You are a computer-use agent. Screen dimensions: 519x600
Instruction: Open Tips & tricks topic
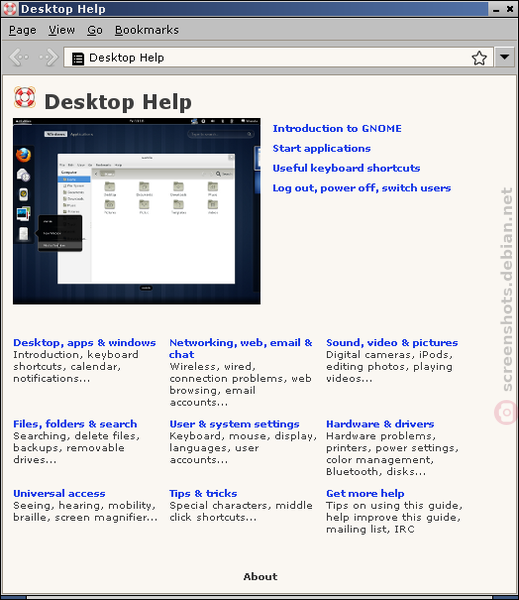coord(203,494)
